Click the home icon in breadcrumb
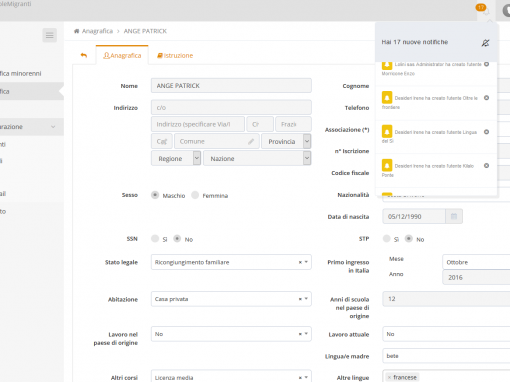 pyautogui.click(x=76, y=31)
